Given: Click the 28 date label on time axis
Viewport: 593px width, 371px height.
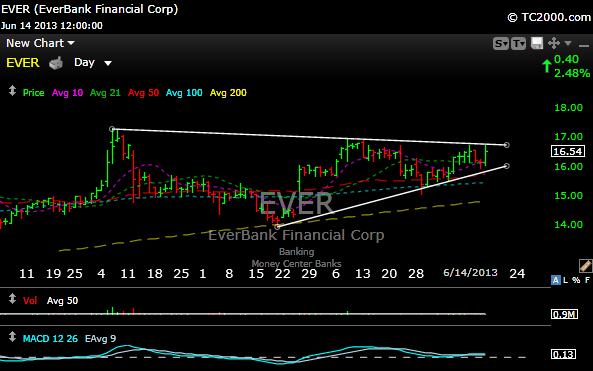Looking at the screenshot, I should pos(416,273).
